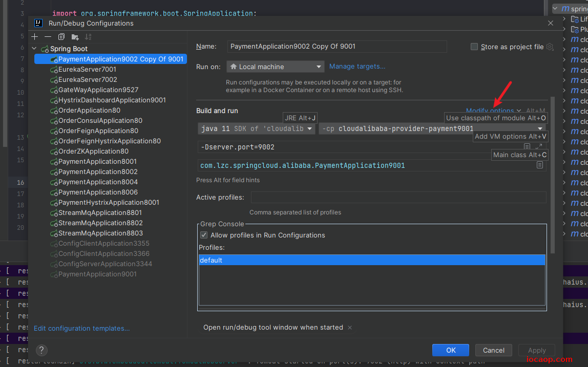Viewport: 588px width, 367px height.
Task: Expand the VM options field with the expand icon
Action: 539,146
